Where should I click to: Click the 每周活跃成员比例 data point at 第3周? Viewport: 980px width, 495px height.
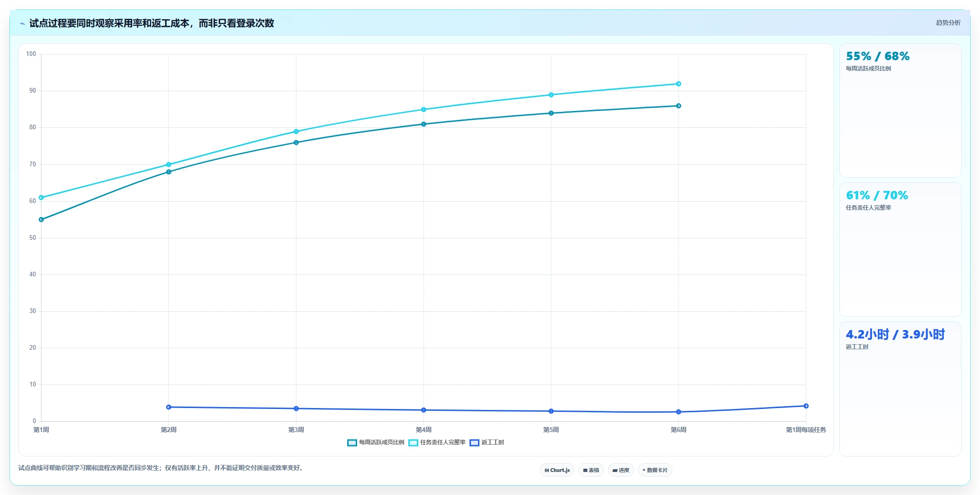296,142
